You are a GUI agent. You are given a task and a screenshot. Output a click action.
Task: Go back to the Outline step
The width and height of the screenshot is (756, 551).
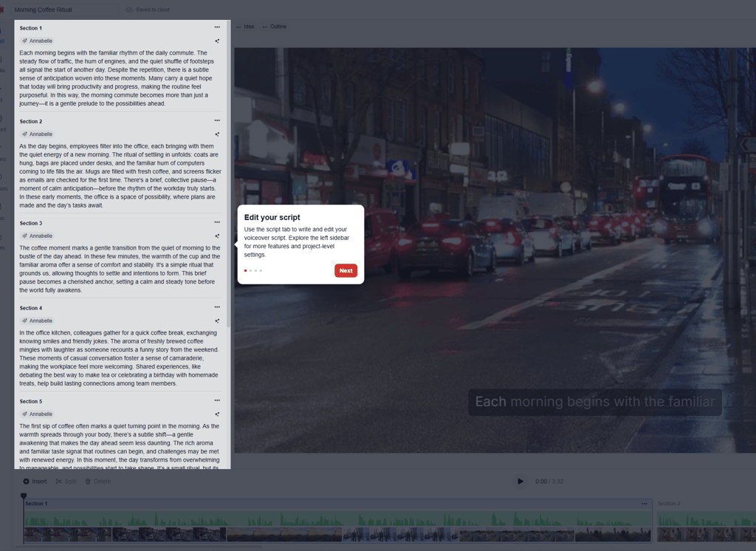(x=275, y=27)
